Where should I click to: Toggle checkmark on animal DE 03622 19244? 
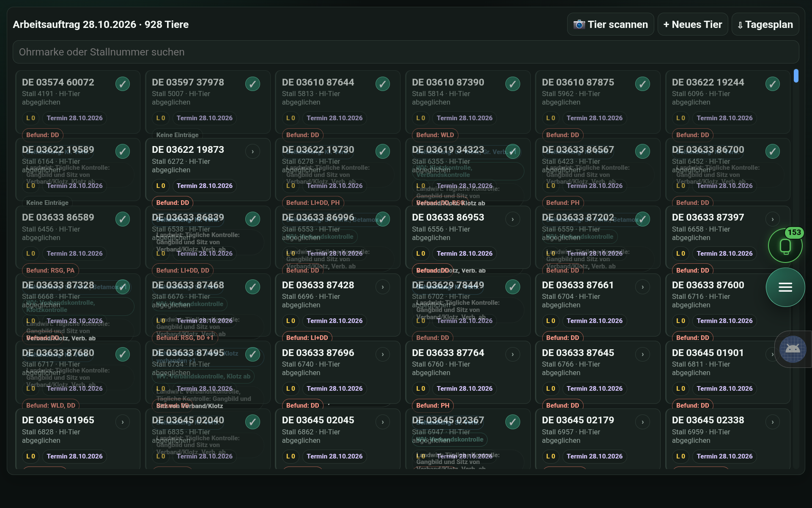(773, 84)
